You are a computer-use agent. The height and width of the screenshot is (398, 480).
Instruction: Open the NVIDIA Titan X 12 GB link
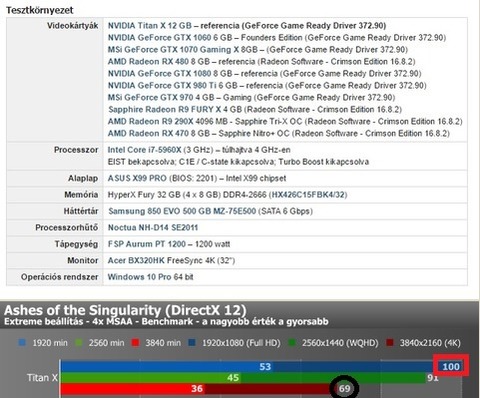tap(150, 26)
